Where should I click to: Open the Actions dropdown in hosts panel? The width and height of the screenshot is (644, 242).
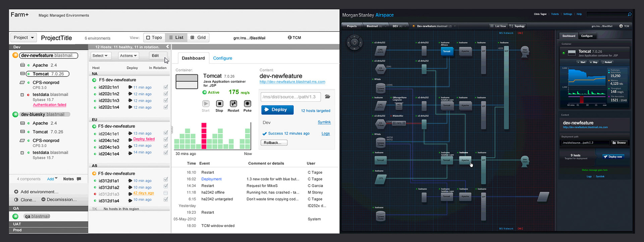pos(128,55)
